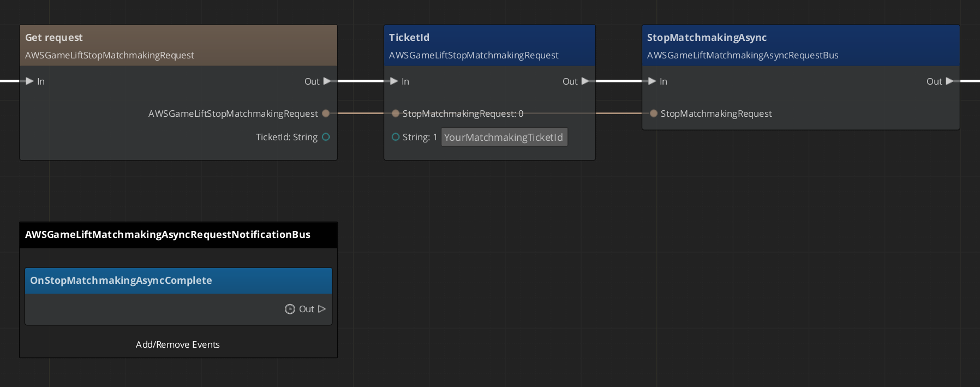Click the In execution pin on StopMatchmakingAsync
This screenshot has width=980, height=387.
(652, 81)
